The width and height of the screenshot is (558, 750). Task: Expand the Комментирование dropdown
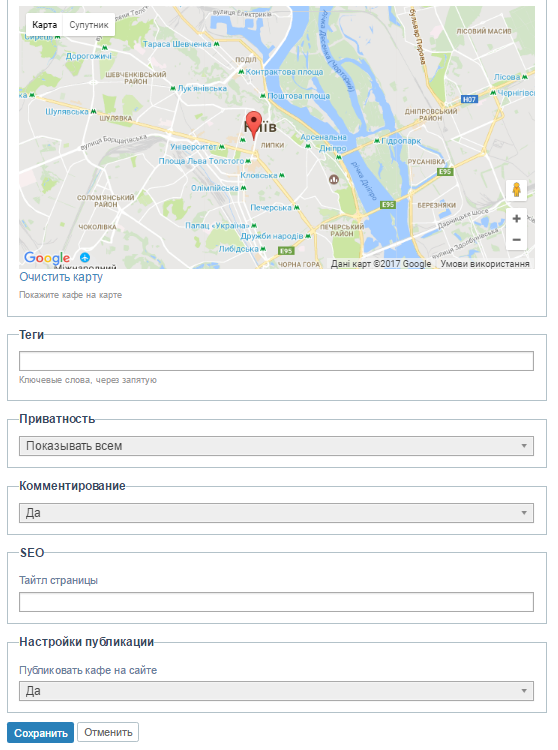pyautogui.click(x=276, y=513)
